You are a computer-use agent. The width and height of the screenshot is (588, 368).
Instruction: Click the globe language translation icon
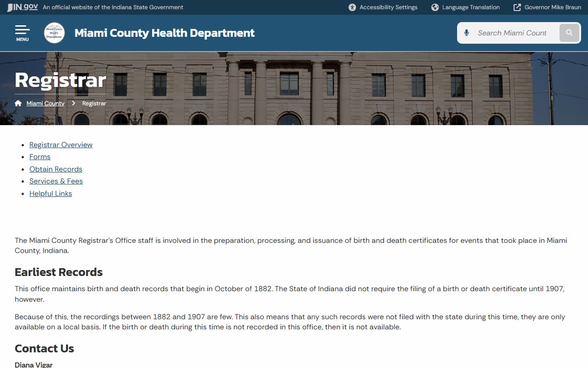[435, 7]
